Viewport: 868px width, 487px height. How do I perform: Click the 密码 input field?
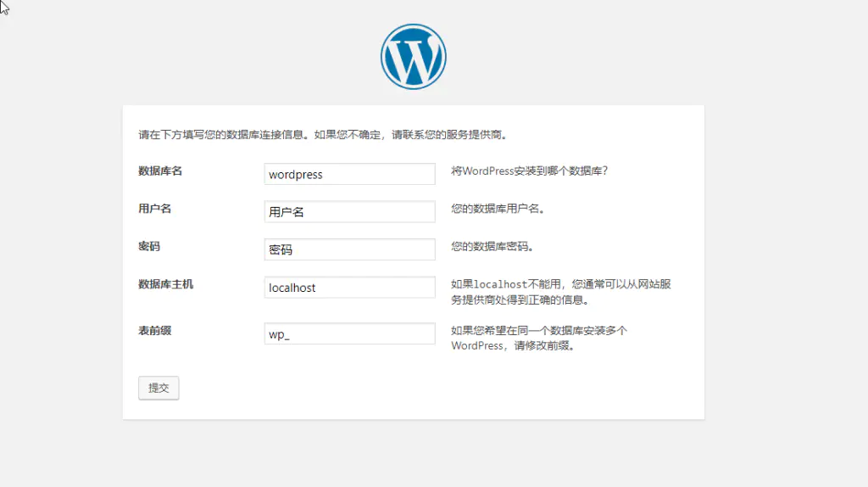[x=350, y=249]
